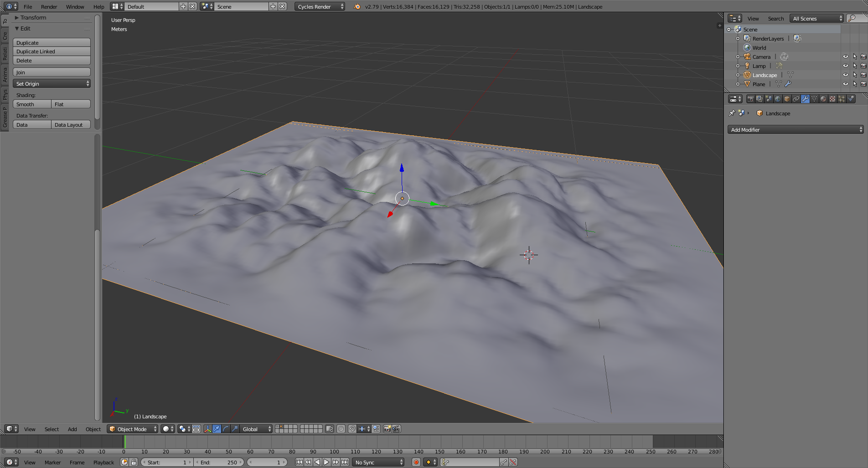The image size is (868, 468).
Task: Delete the current Scene with X icon
Action: pos(283,6)
